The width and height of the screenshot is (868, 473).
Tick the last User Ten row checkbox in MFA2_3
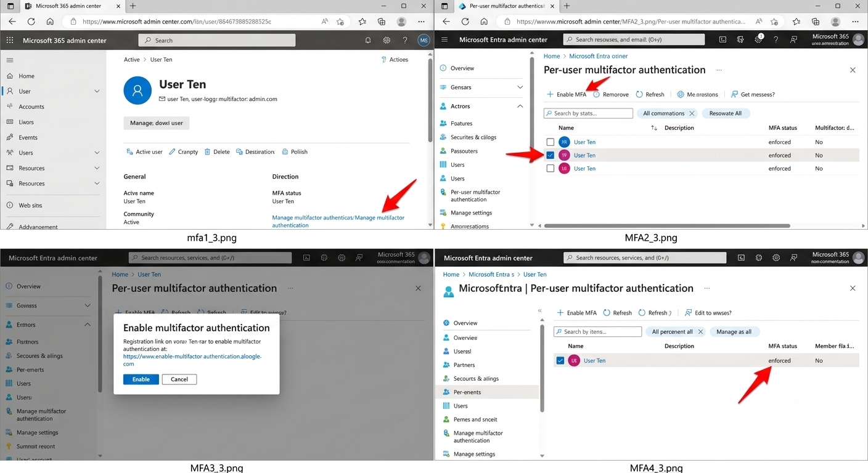pos(551,168)
